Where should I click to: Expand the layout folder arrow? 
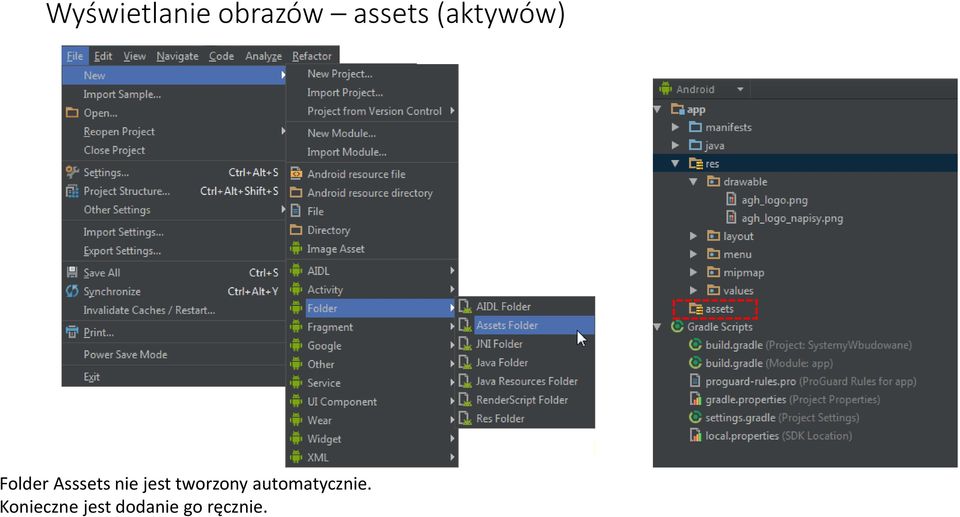694,236
